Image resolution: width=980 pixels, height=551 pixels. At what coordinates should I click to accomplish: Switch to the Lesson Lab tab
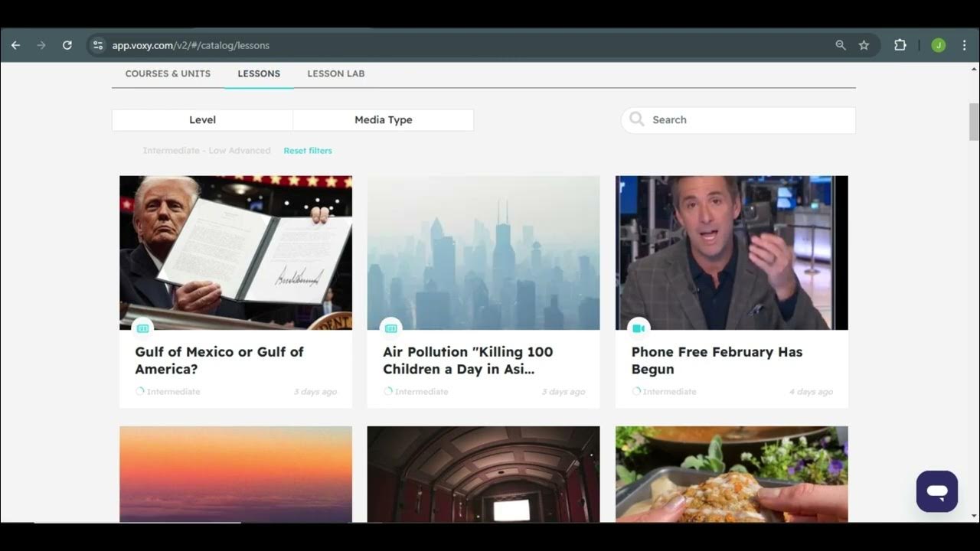[335, 73]
